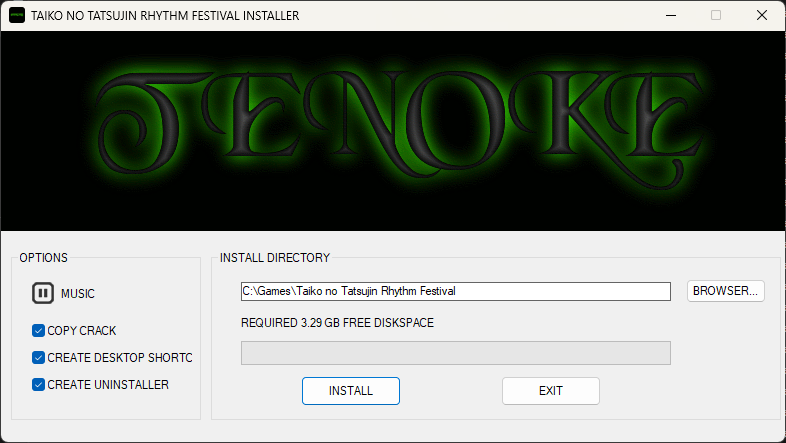Start installation with the INSTALL button
786x443 pixels.
351,391
